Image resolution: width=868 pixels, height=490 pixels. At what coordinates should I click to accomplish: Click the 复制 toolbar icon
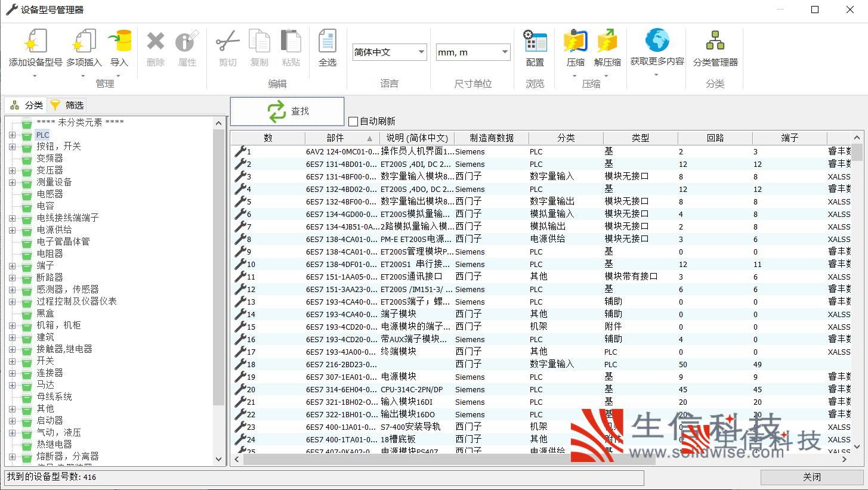tap(260, 41)
